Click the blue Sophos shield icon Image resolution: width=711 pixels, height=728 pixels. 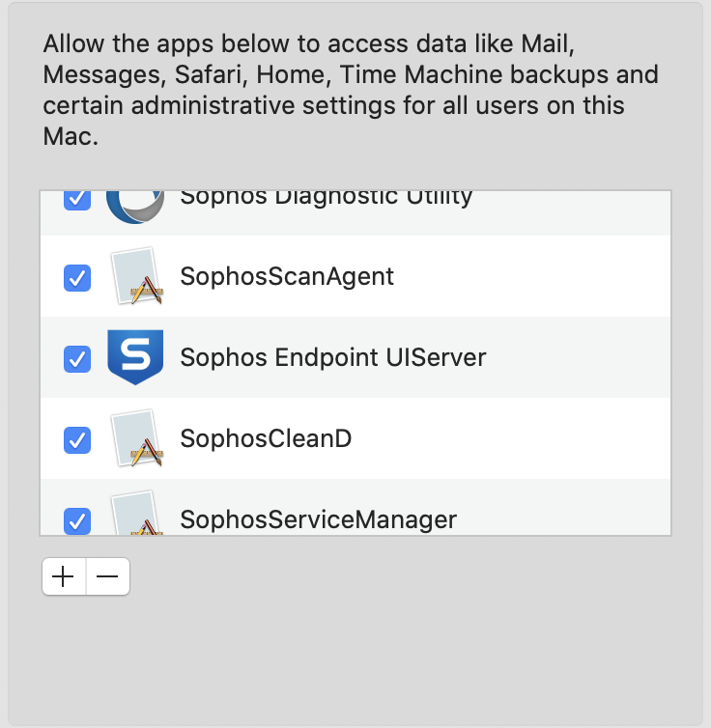(x=135, y=357)
